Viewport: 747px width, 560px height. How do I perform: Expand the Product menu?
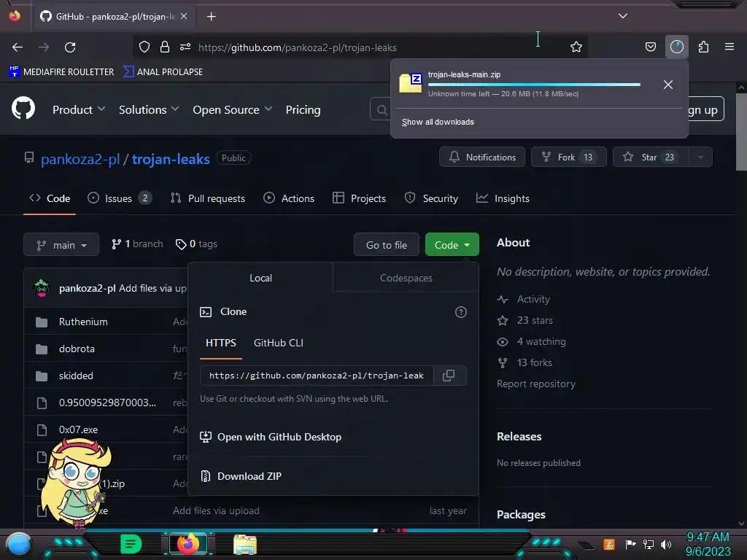pyautogui.click(x=79, y=109)
